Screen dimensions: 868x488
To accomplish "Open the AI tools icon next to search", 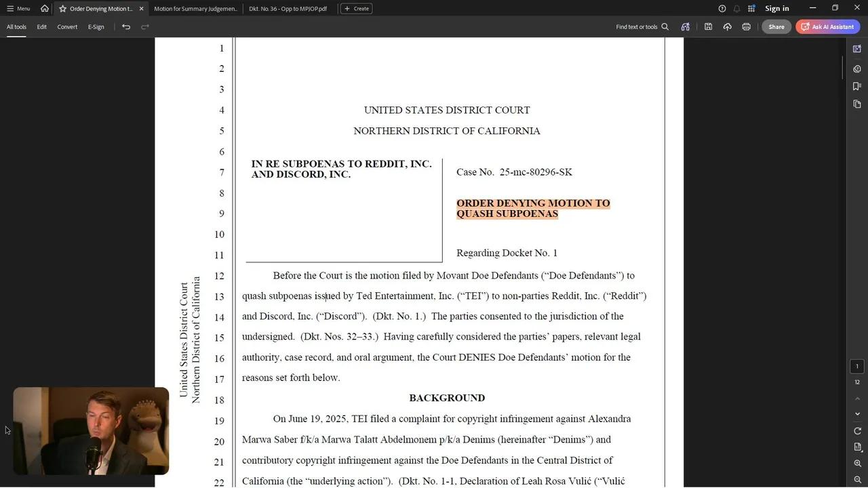I will (686, 27).
